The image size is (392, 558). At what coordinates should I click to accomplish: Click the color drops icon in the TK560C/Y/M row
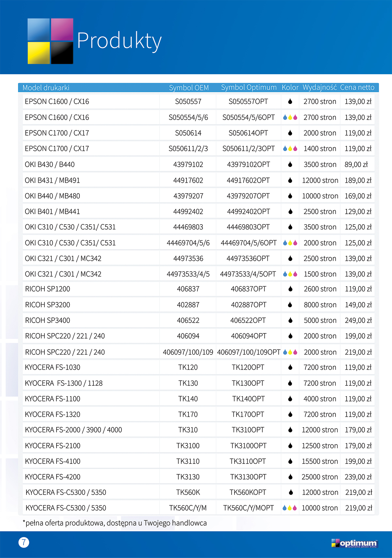click(290, 508)
